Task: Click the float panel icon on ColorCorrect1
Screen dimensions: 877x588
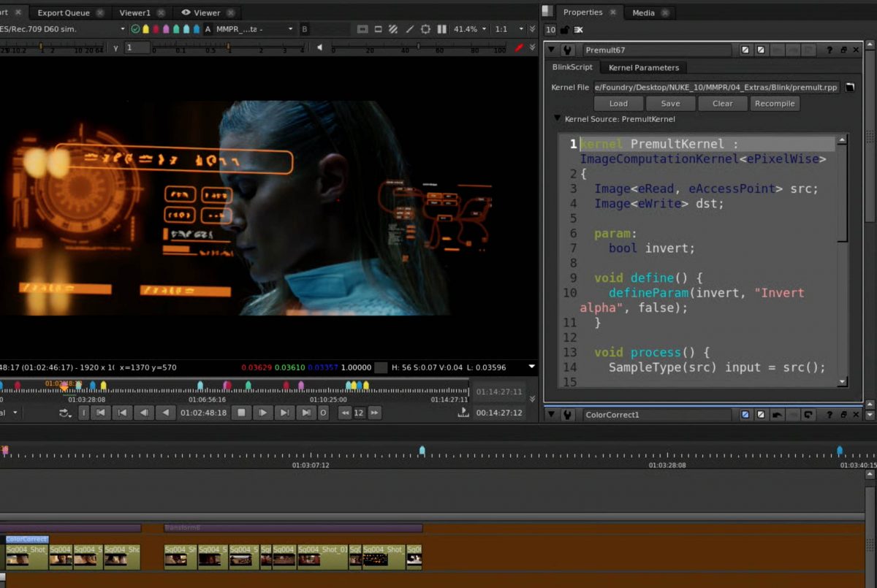Action: (x=844, y=415)
